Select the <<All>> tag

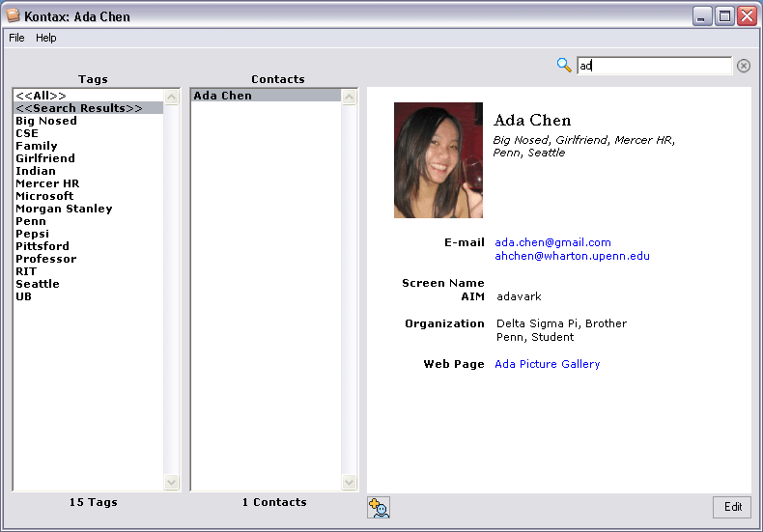click(88, 96)
